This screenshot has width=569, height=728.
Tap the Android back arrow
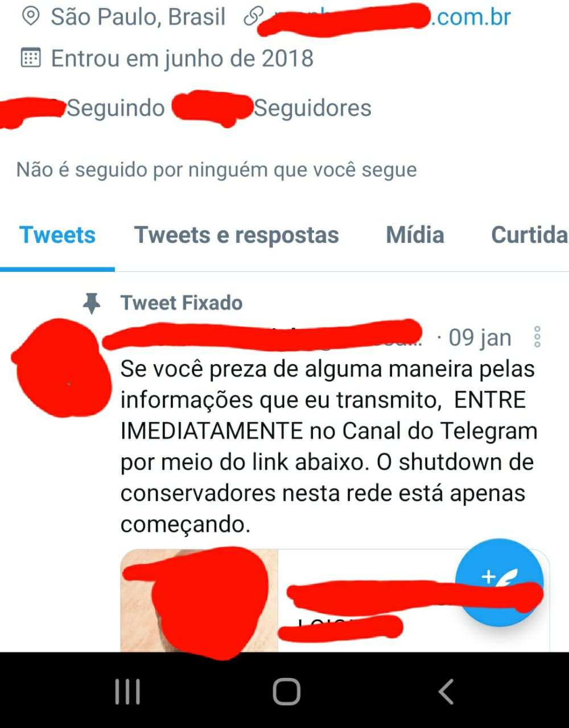pyautogui.click(x=446, y=692)
